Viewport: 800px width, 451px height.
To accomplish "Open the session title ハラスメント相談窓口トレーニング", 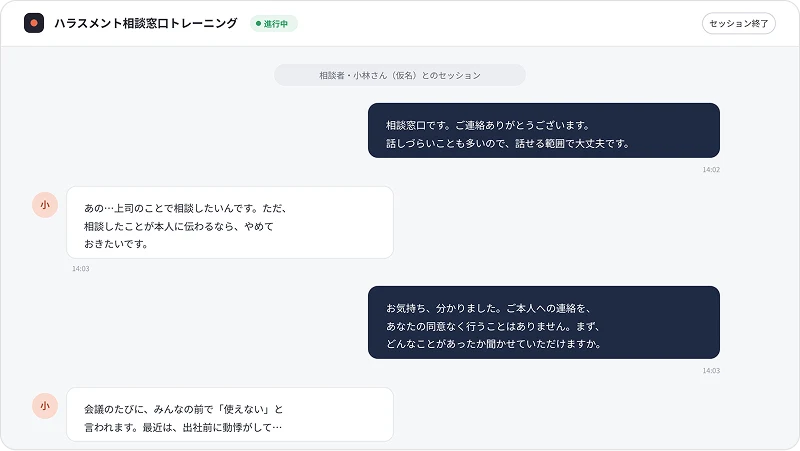I will pos(145,23).
